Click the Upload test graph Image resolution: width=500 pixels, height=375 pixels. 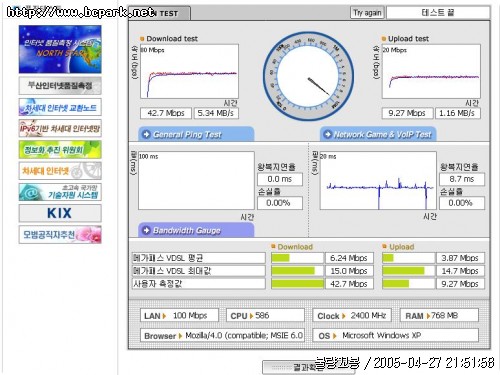[x=431, y=71]
